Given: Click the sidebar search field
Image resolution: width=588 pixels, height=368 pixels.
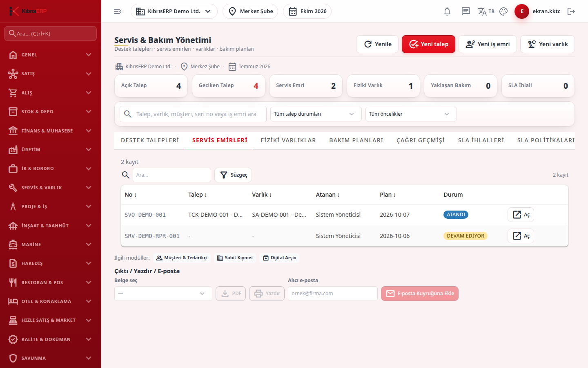Looking at the screenshot, I should pyautogui.click(x=51, y=34).
